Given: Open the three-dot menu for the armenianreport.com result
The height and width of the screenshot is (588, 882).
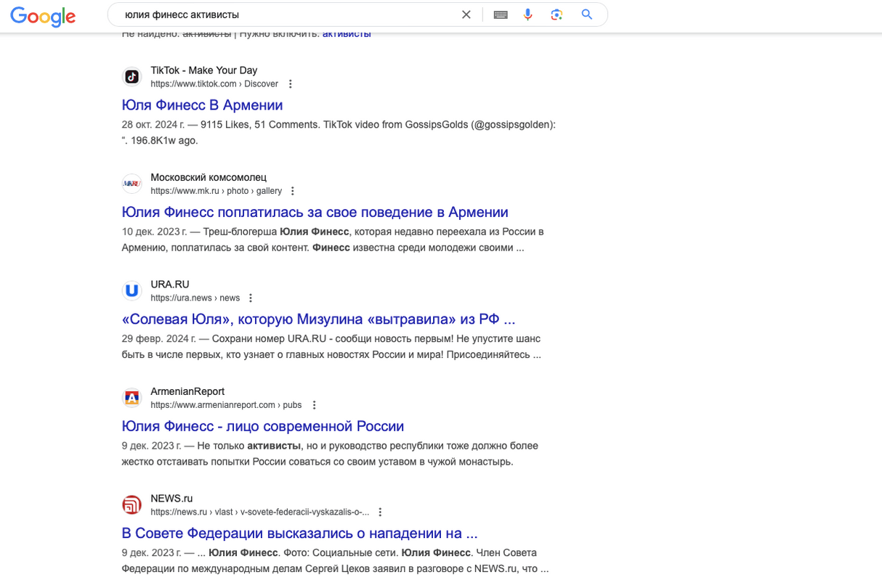Looking at the screenshot, I should [315, 405].
